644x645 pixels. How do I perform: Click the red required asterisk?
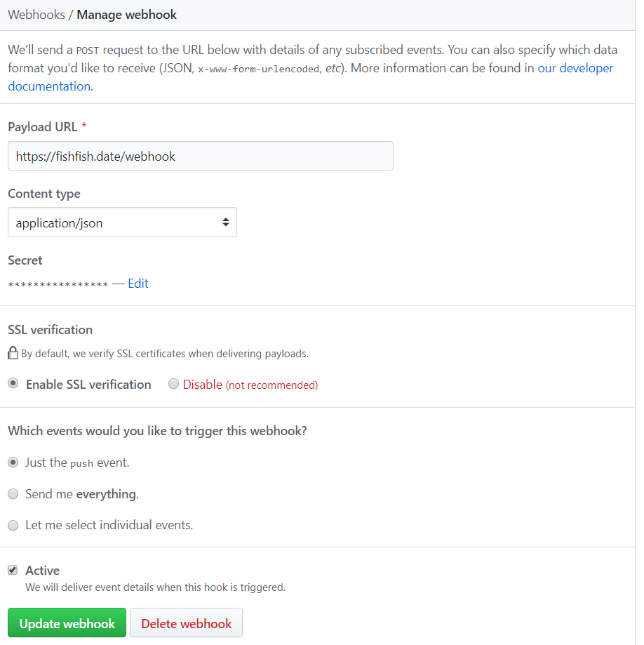[84, 127]
